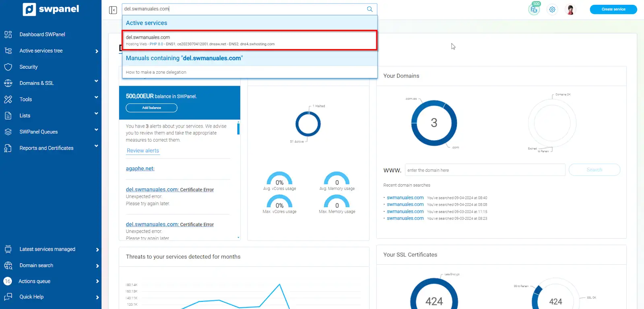Open Reports and Certificates menu item
This screenshot has height=309, width=644.
tap(46, 148)
